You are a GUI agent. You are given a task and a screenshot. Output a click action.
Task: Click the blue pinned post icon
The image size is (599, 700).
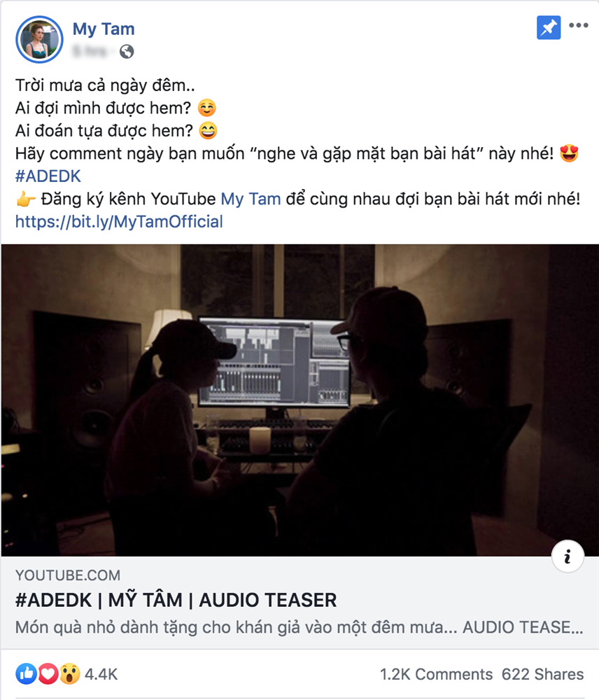pyautogui.click(x=549, y=28)
